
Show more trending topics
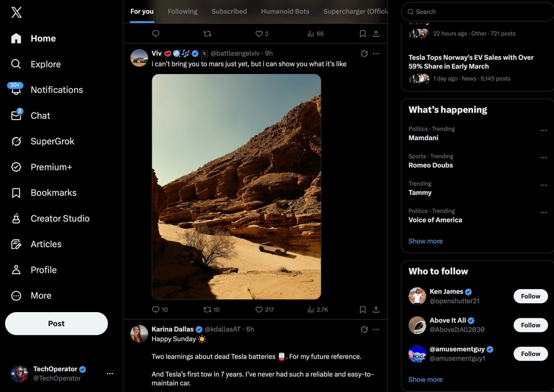tap(425, 241)
